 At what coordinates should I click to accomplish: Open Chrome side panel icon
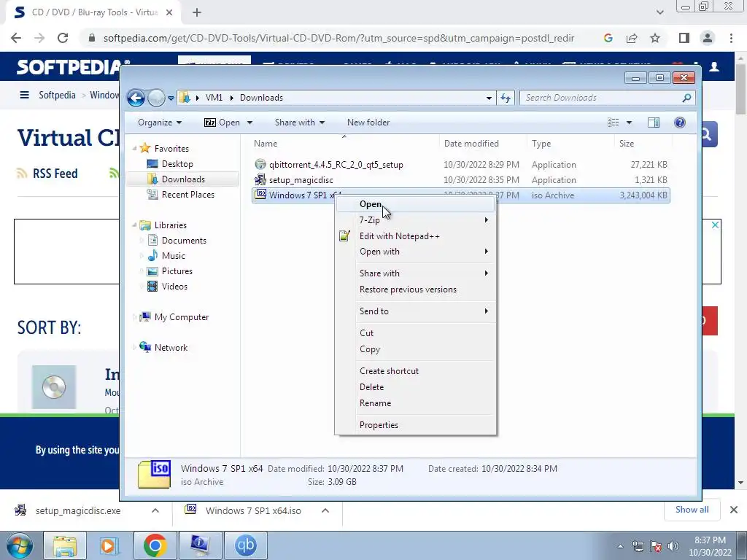684,38
